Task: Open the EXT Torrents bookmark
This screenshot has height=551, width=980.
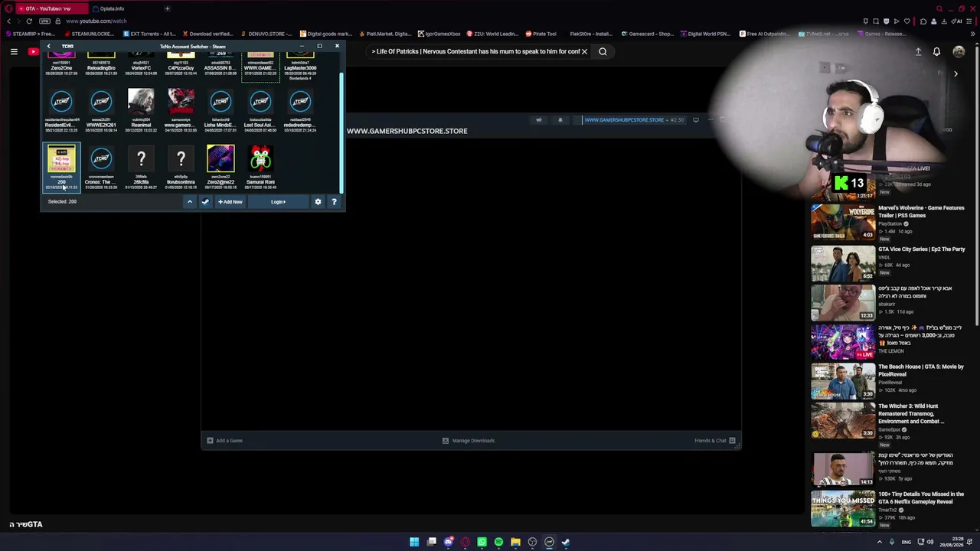Action: click(151, 34)
